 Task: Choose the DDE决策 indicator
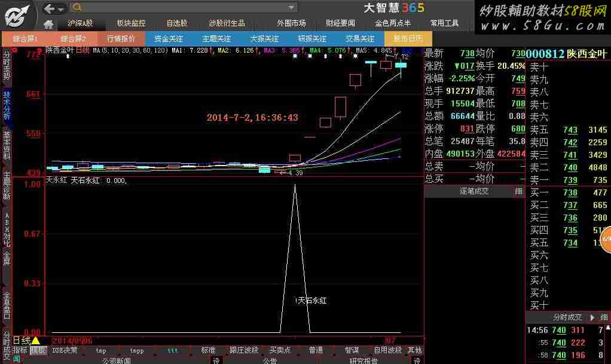pyautogui.click(x=65, y=350)
